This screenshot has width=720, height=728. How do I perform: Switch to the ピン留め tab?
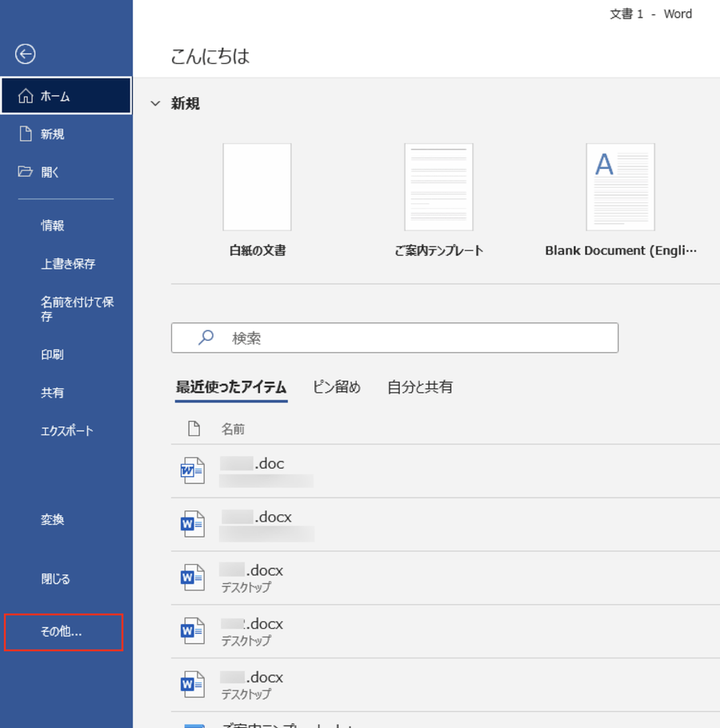336,387
